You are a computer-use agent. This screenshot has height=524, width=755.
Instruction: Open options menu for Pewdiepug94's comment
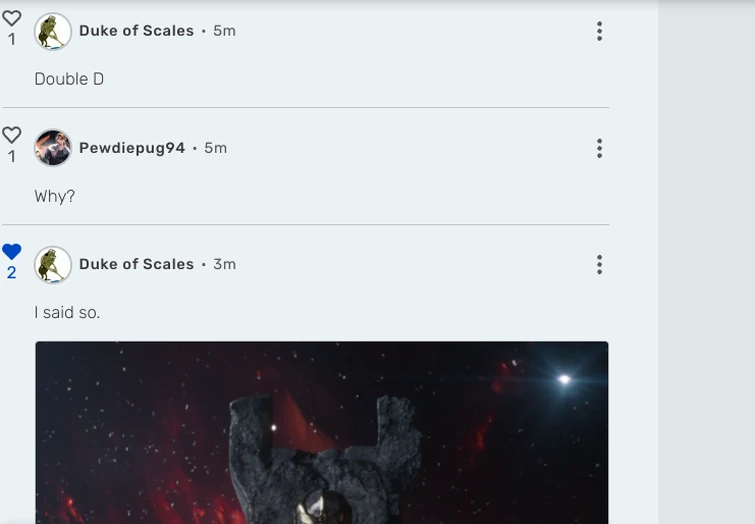[x=599, y=148]
